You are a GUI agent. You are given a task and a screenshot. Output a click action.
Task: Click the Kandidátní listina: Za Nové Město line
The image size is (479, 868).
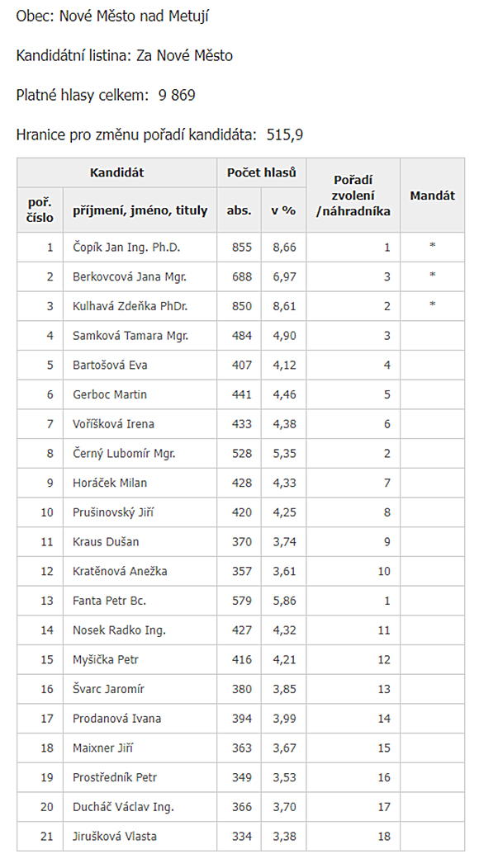124,55
